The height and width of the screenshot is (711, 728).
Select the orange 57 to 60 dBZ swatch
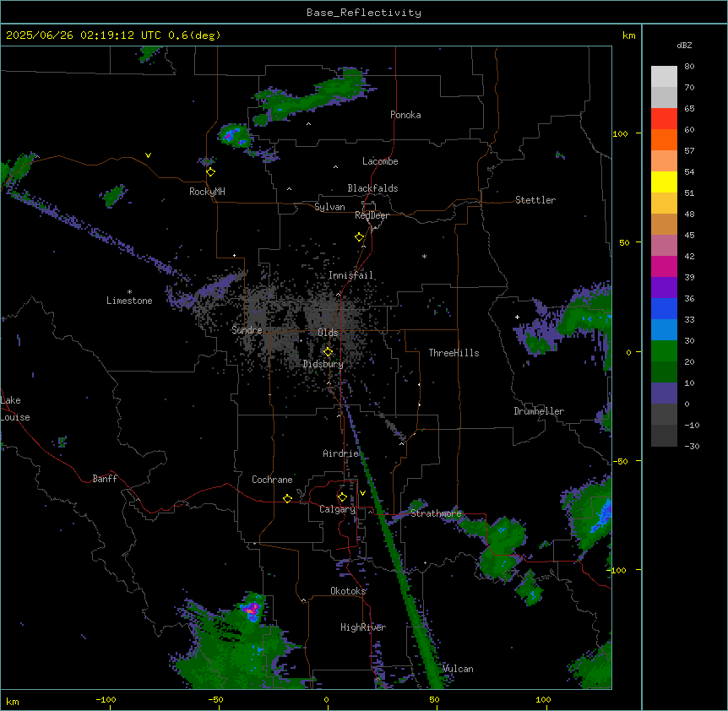click(x=664, y=139)
